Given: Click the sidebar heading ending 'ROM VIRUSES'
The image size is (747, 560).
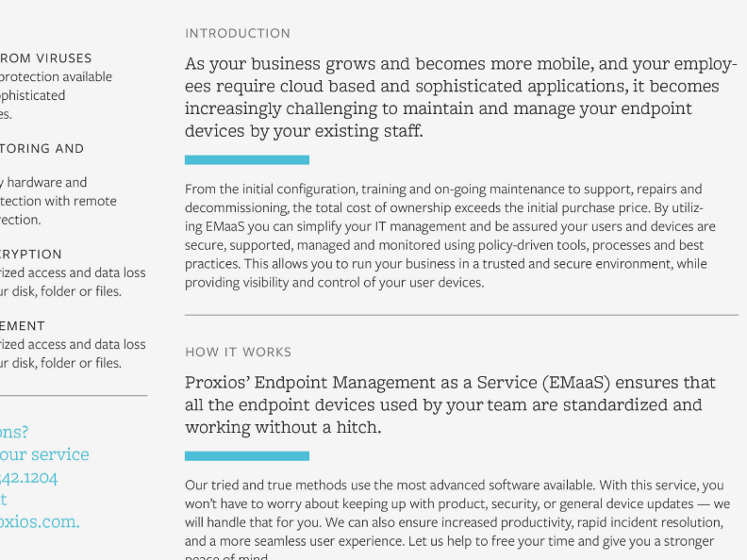Looking at the screenshot, I should 45,58.
